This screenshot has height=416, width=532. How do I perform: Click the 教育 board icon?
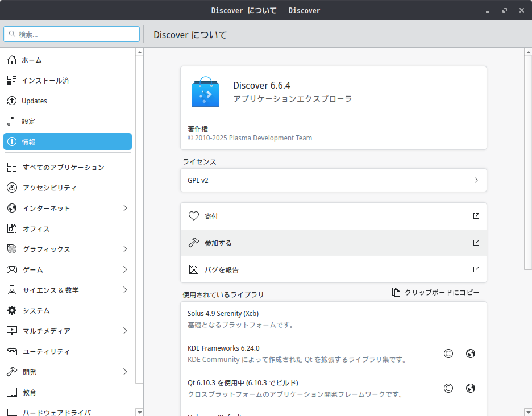point(12,392)
